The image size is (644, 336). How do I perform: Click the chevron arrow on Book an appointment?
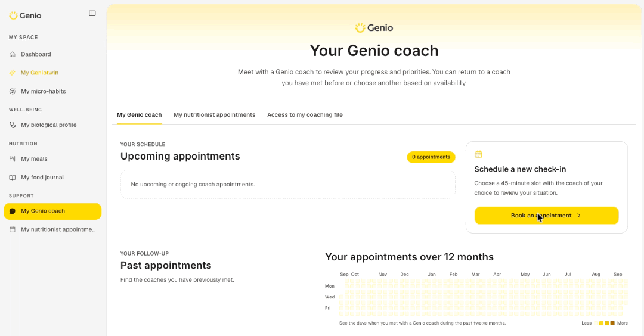coord(578,216)
